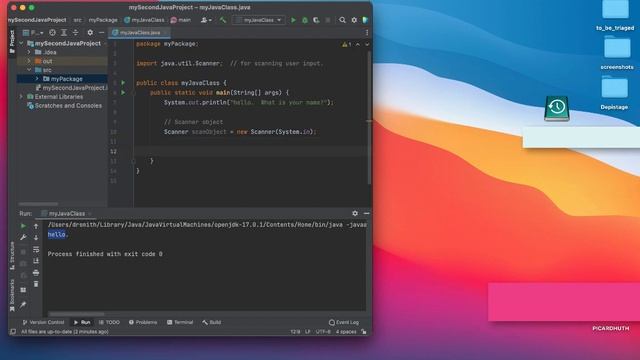Hide the Project panel with the minus icon

101,33
